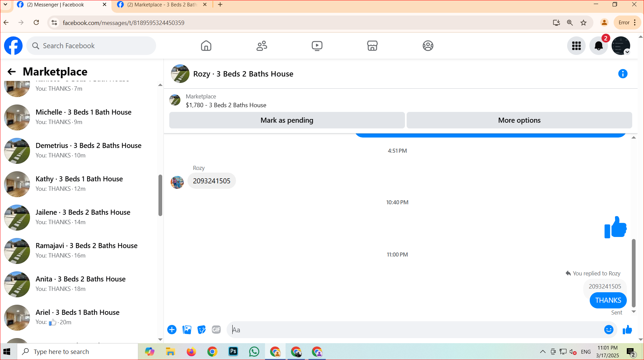This screenshot has height=360, width=644.
Task: Click the chat messages scrollbar thumb
Action: (x=634, y=273)
